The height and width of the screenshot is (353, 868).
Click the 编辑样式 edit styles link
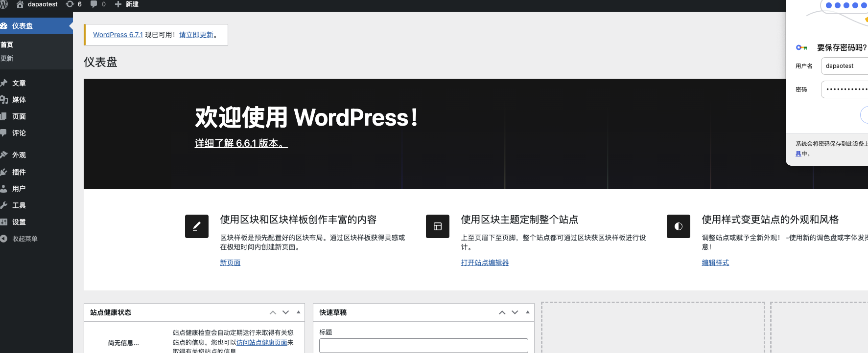715,263
